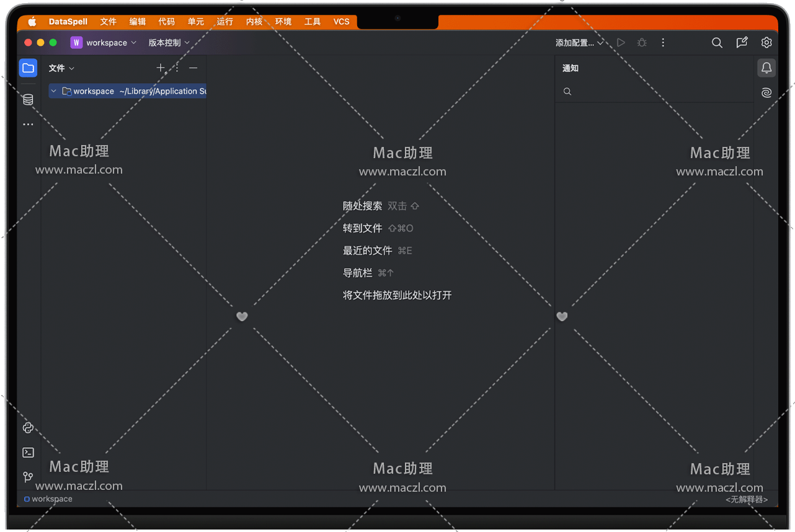Open IDE settings gear icon
795x532 pixels.
[x=766, y=43]
